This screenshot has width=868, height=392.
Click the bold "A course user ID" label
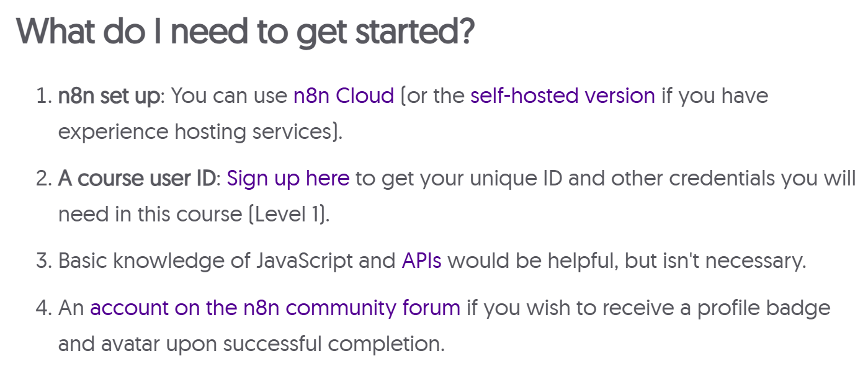(136, 179)
